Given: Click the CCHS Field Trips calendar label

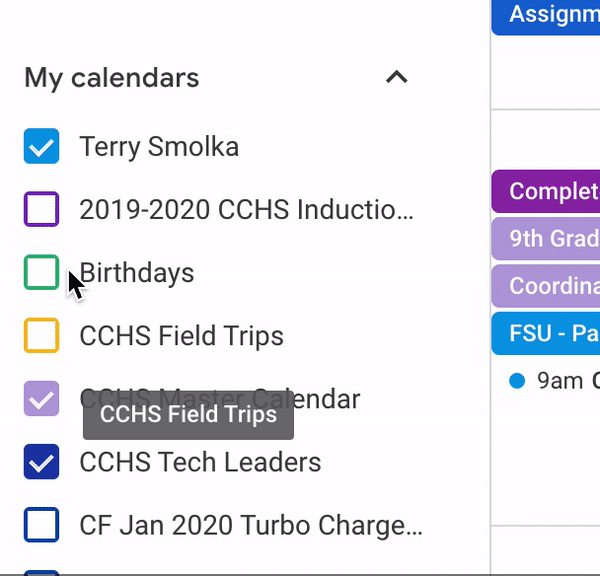Looking at the screenshot, I should tap(181, 336).
